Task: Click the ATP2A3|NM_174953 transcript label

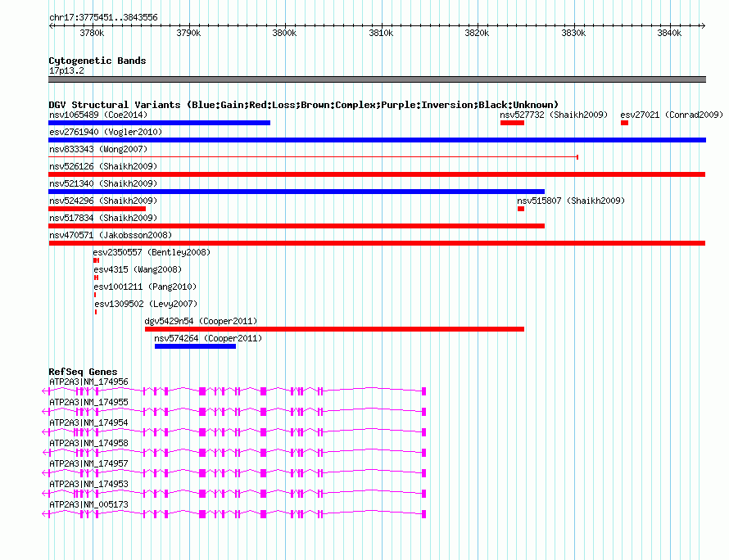Action: pos(88,484)
